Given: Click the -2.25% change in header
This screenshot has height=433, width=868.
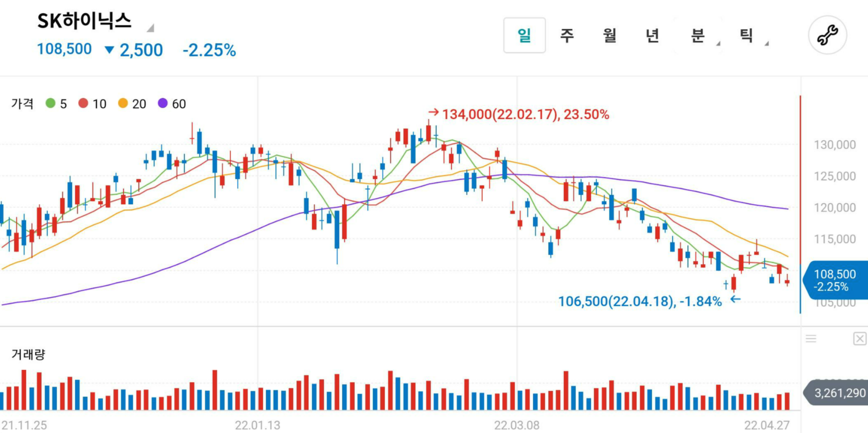Looking at the screenshot, I should (209, 50).
